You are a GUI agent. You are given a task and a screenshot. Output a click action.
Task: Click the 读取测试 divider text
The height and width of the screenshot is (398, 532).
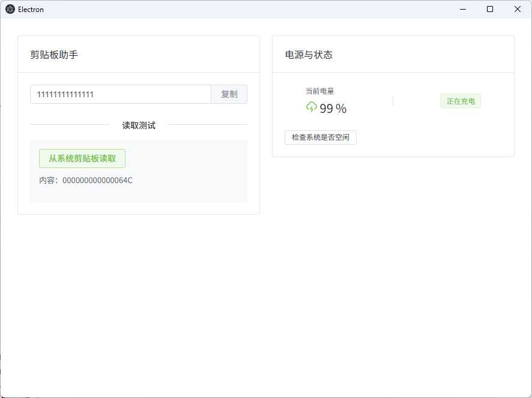click(139, 125)
